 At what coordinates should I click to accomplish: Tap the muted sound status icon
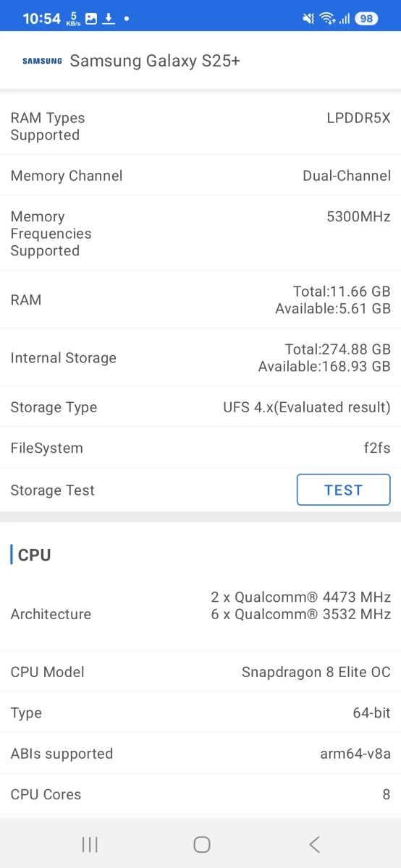point(309,19)
